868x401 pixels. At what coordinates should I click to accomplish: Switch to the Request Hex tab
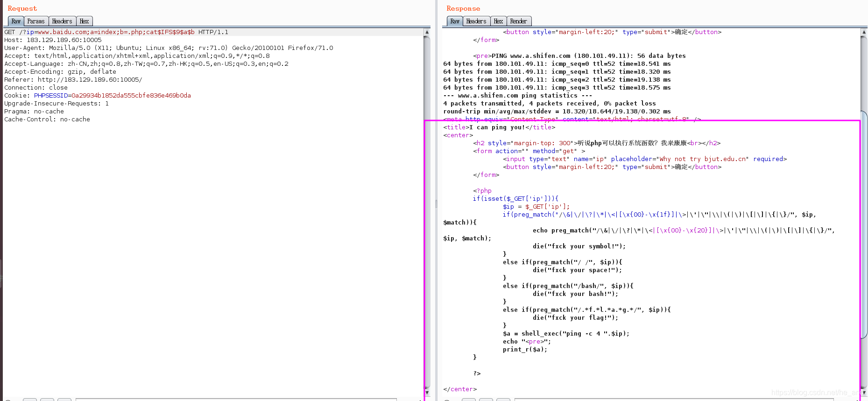coord(84,21)
